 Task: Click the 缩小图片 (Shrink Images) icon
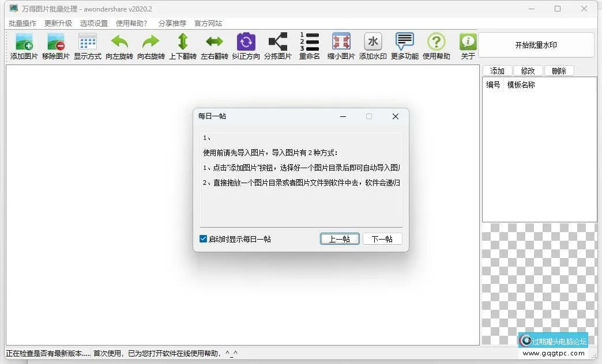coord(341,46)
